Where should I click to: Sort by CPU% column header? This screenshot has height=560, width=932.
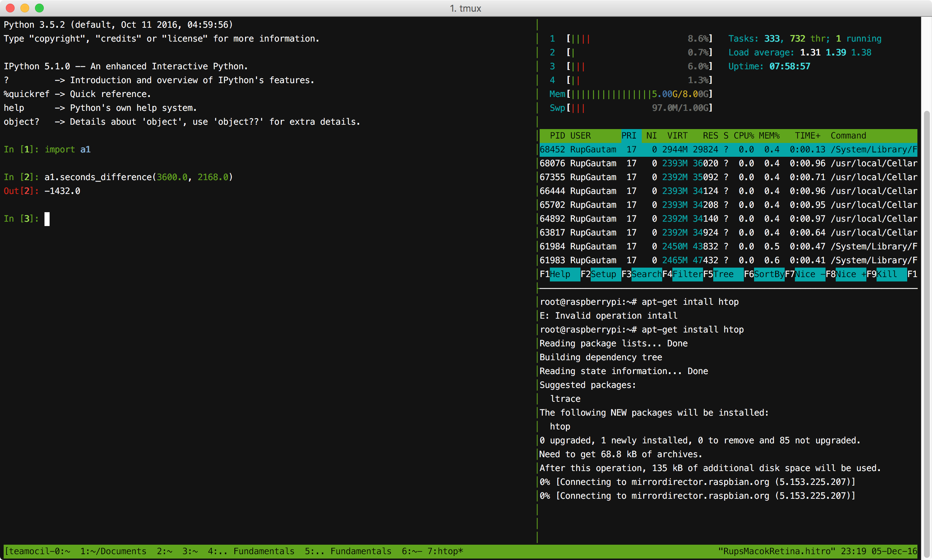pos(743,136)
